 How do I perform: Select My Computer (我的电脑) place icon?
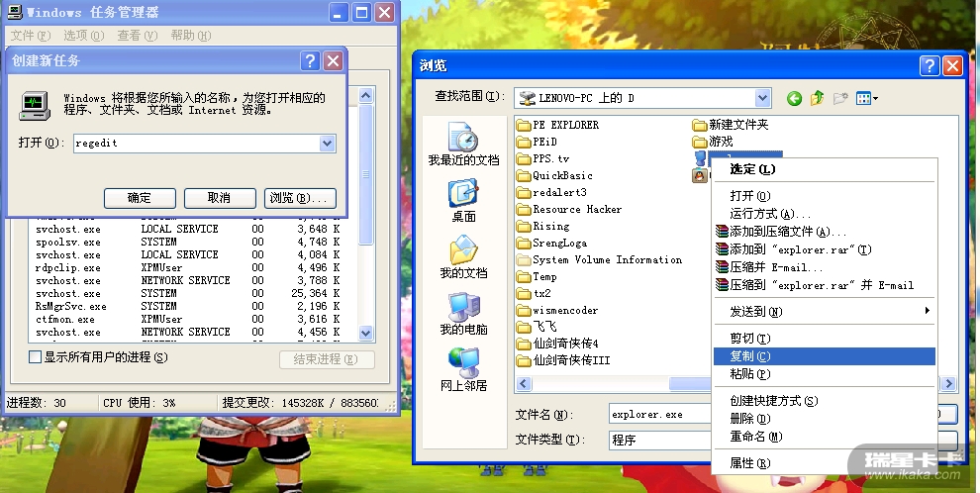click(x=463, y=314)
